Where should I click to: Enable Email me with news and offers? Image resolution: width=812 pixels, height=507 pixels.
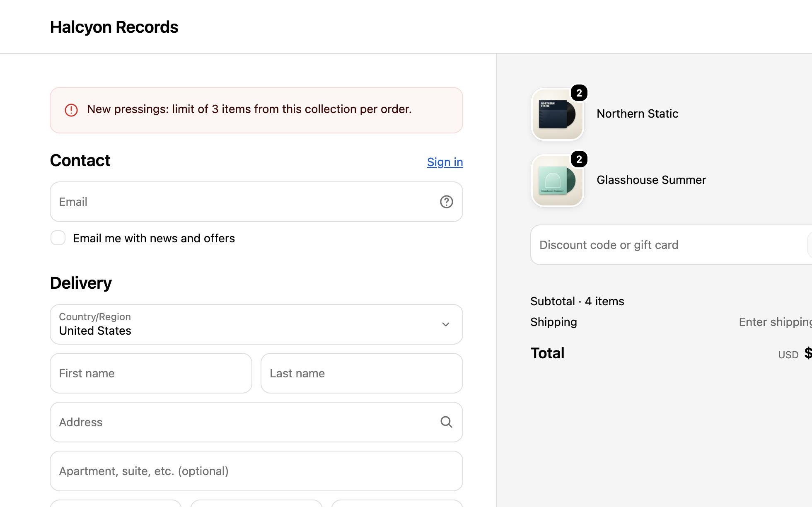click(x=58, y=238)
